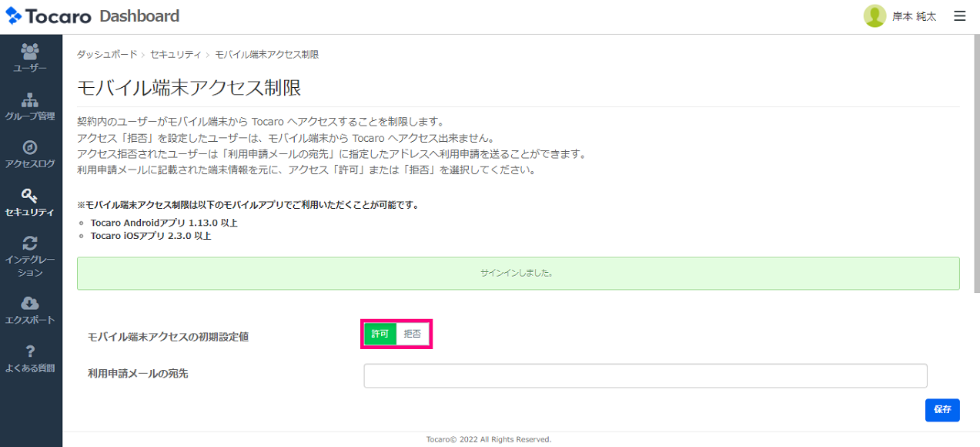
Task: Go to ダッシュボード breadcrumb link
Action: coord(107,55)
